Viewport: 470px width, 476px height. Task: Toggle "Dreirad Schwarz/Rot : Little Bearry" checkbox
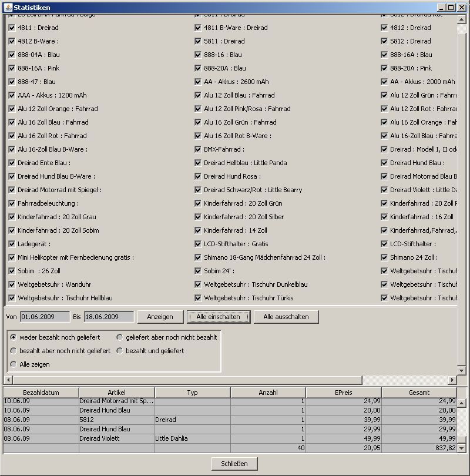(x=198, y=190)
